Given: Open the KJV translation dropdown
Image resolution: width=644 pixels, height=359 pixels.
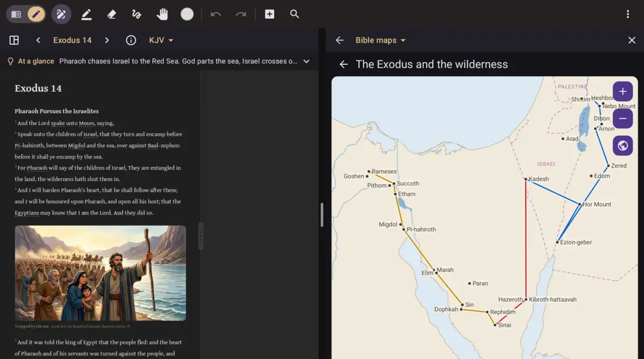Looking at the screenshot, I should [x=161, y=40].
